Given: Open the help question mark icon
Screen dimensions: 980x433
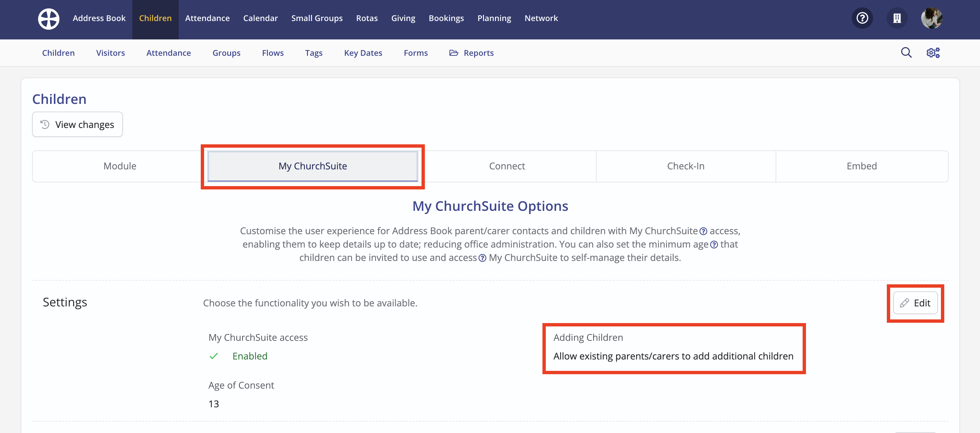Looking at the screenshot, I should pos(862,18).
